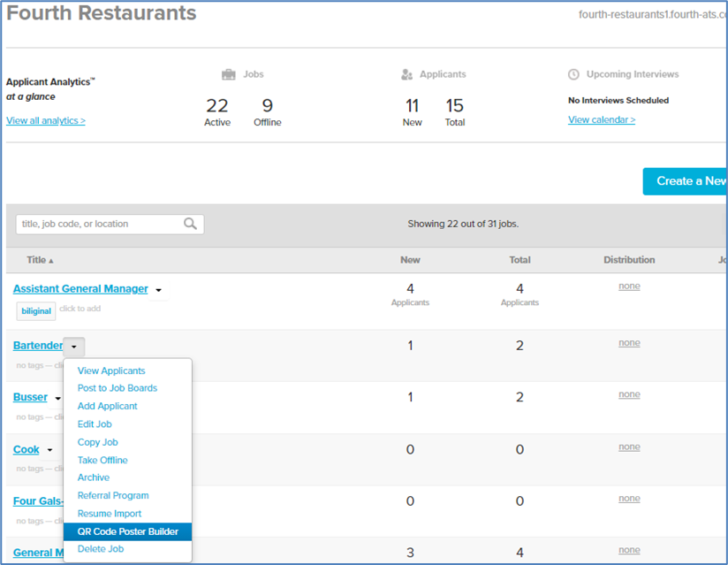
Task: Click the magnifying glass search icon
Action: 190,224
